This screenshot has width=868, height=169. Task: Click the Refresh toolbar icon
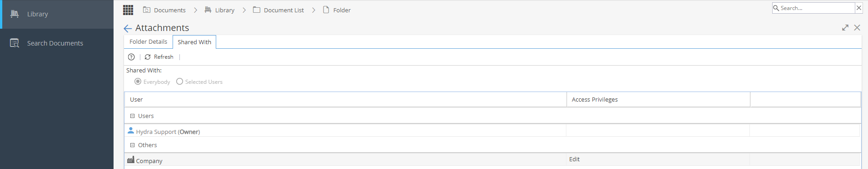click(x=148, y=57)
